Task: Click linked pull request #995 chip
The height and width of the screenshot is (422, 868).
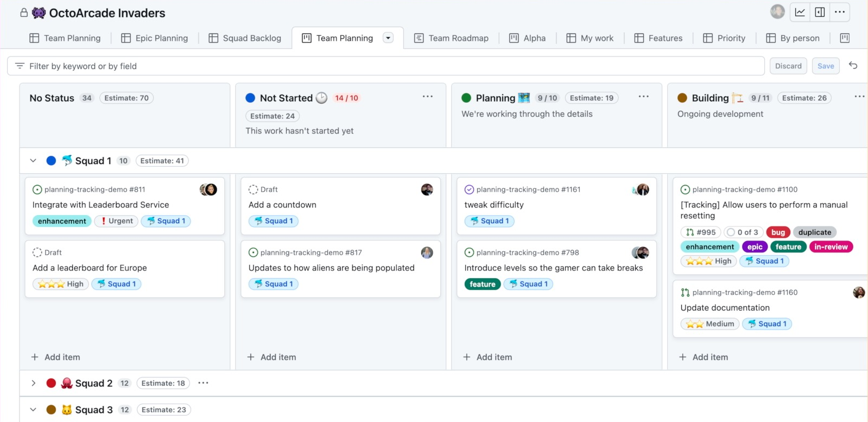Action: pos(701,232)
